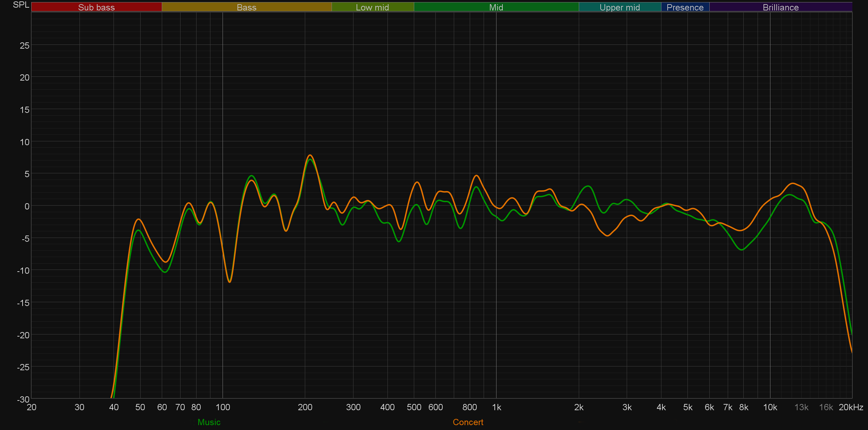Click the Upper mid band label

pyautogui.click(x=619, y=7)
